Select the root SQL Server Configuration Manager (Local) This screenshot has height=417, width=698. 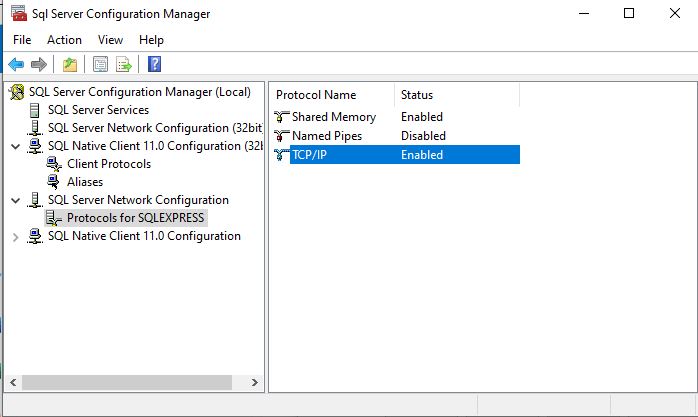pyautogui.click(x=140, y=92)
